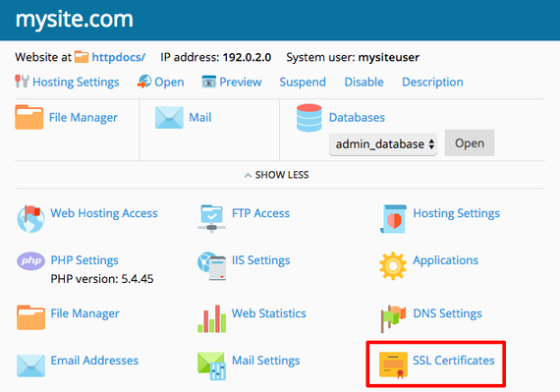Open the Email Addresses link
This screenshot has width=560, height=392.
point(94,361)
